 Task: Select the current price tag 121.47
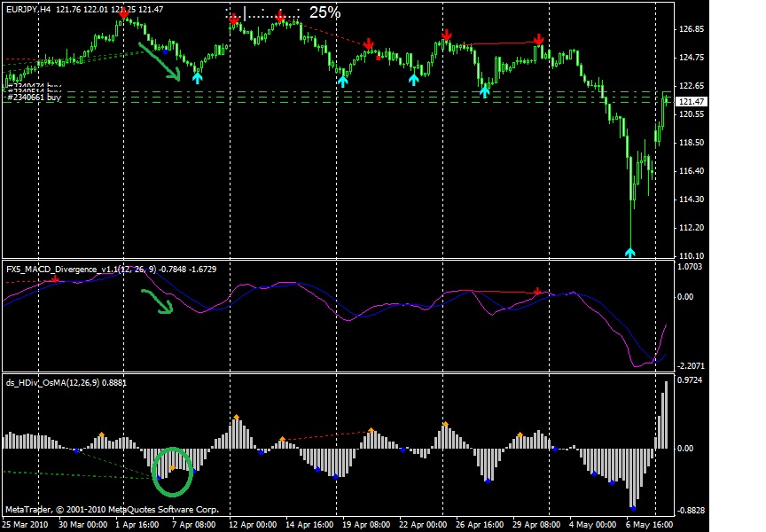(692, 102)
